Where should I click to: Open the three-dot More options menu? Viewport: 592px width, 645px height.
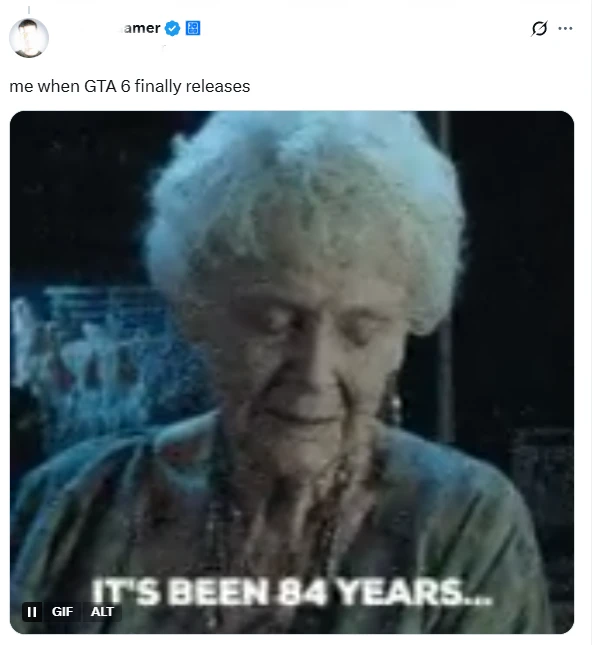tap(565, 28)
